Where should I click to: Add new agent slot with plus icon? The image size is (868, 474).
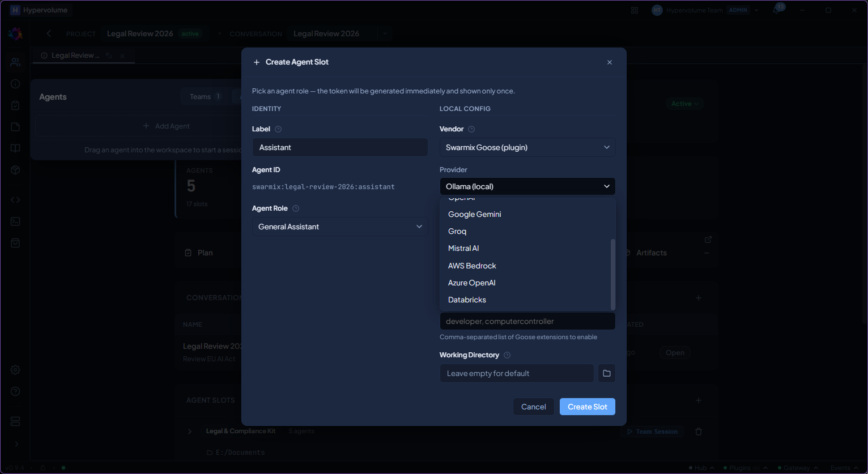tap(699, 400)
